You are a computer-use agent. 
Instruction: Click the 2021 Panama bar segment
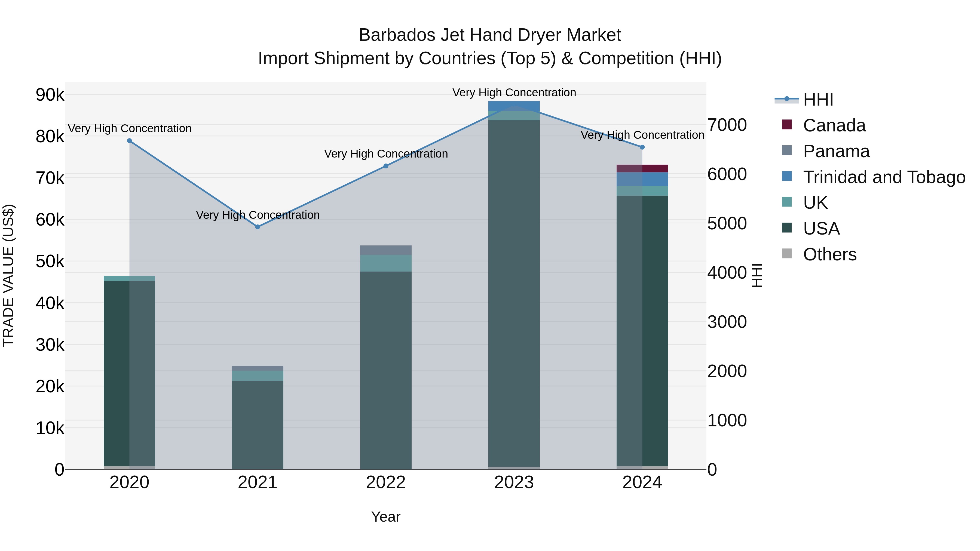pyautogui.click(x=258, y=368)
